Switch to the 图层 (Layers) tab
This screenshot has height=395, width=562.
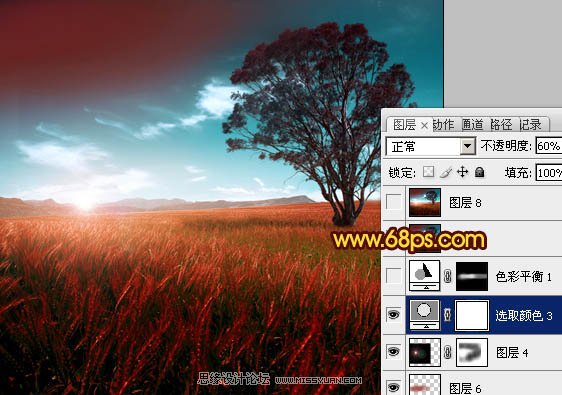(x=404, y=125)
